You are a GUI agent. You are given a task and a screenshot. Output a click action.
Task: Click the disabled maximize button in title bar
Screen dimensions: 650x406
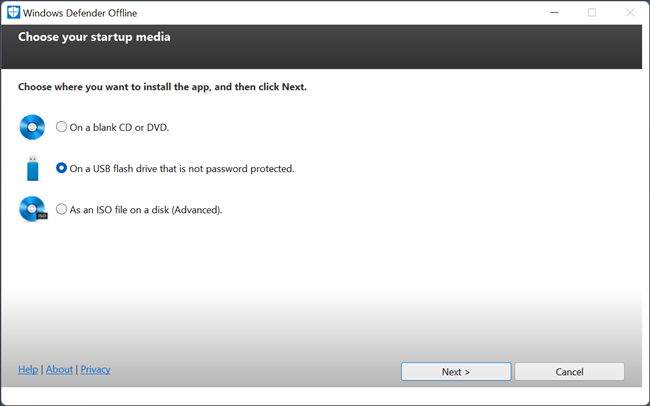pyautogui.click(x=592, y=13)
